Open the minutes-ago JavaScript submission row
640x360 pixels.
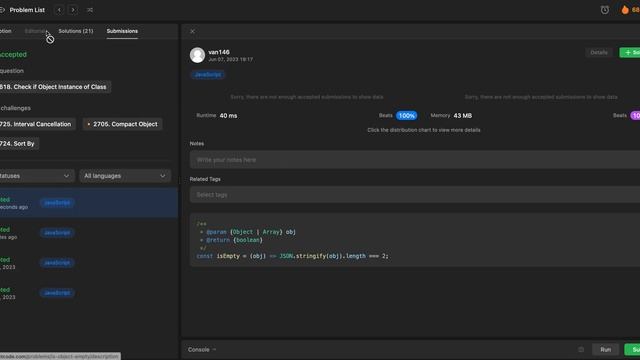click(x=89, y=233)
